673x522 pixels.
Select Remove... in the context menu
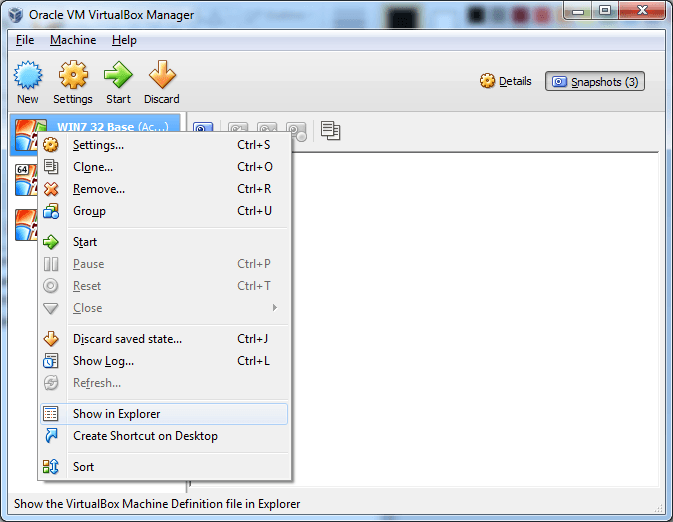coord(99,189)
